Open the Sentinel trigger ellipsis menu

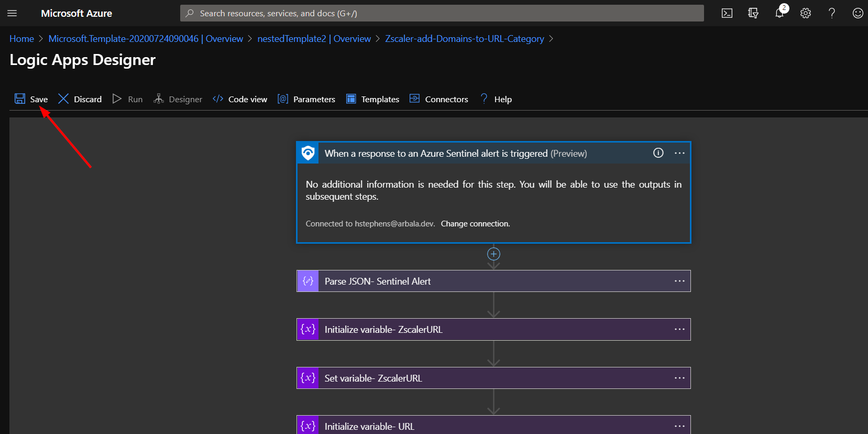click(679, 153)
